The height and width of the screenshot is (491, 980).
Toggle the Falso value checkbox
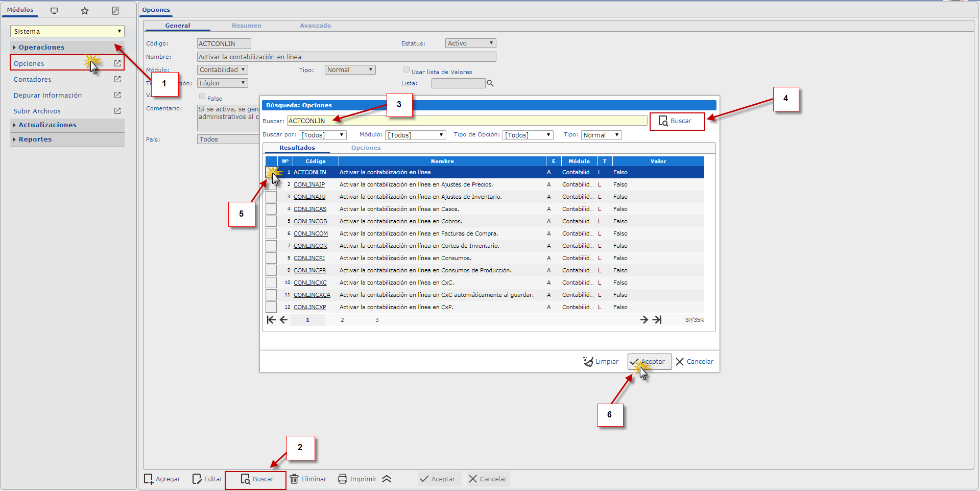click(x=202, y=97)
